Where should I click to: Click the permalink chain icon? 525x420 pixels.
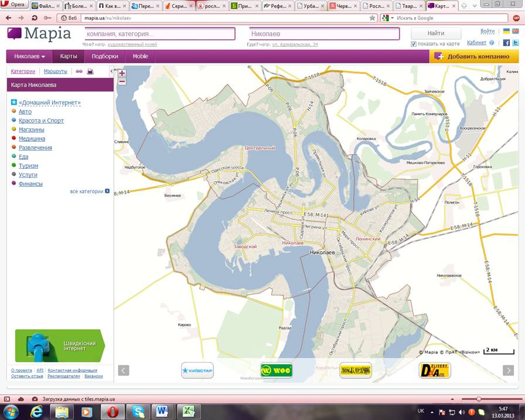[x=79, y=71]
